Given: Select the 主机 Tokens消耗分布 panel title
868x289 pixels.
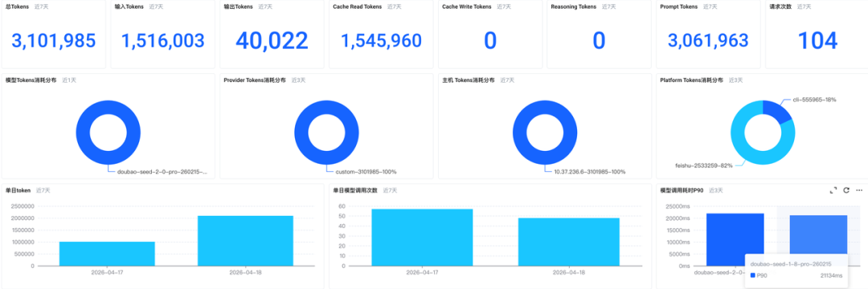Looking at the screenshot, I should pyautogui.click(x=469, y=80).
